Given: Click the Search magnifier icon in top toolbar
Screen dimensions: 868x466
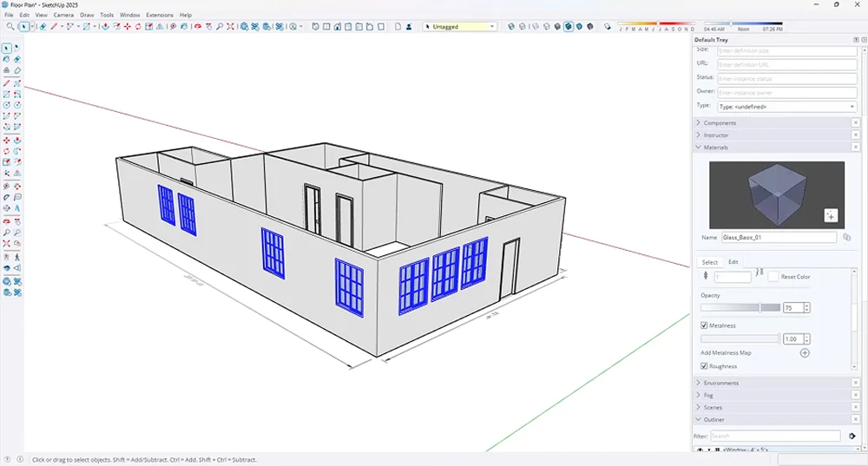Looking at the screenshot, I should (x=9, y=27).
